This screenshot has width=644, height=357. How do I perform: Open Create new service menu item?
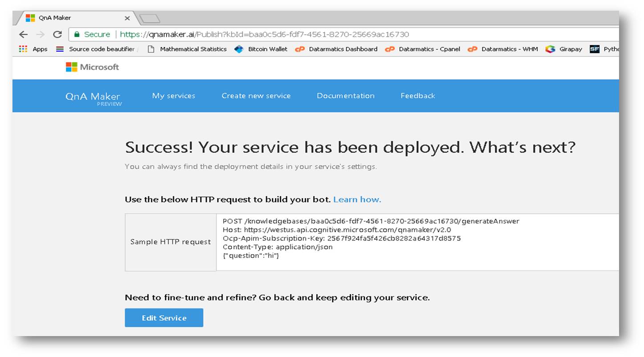click(256, 96)
